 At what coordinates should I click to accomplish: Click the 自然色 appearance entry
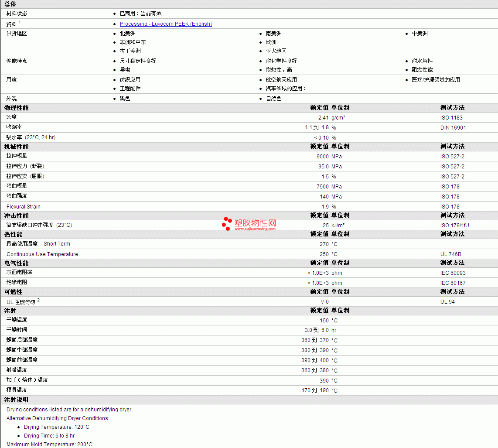point(274,99)
